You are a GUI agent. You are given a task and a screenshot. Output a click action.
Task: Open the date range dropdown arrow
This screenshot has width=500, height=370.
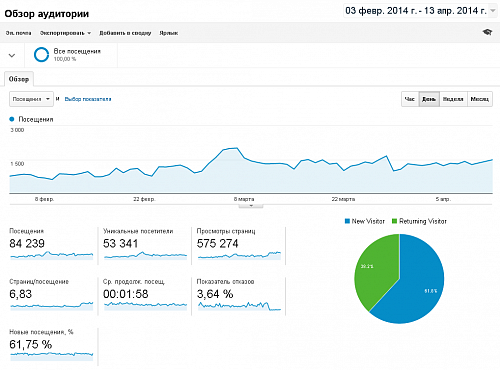[493, 11]
